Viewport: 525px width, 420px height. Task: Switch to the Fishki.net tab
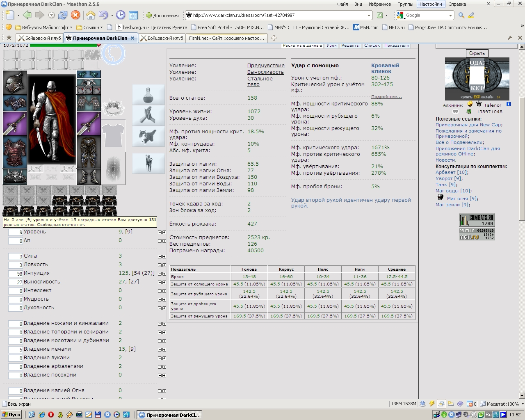[x=227, y=38]
